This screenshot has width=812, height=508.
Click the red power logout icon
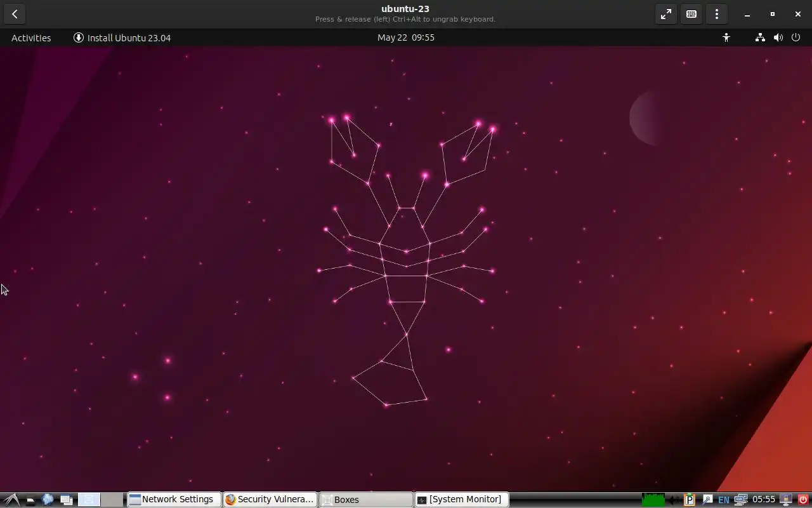click(x=803, y=500)
